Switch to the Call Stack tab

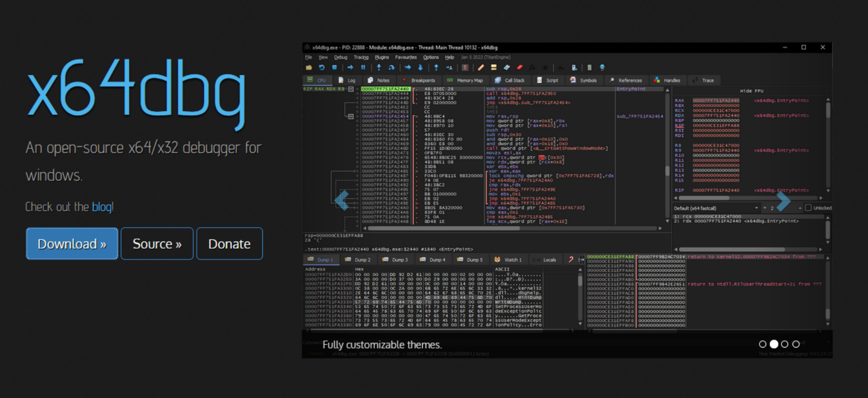click(x=510, y=81)
